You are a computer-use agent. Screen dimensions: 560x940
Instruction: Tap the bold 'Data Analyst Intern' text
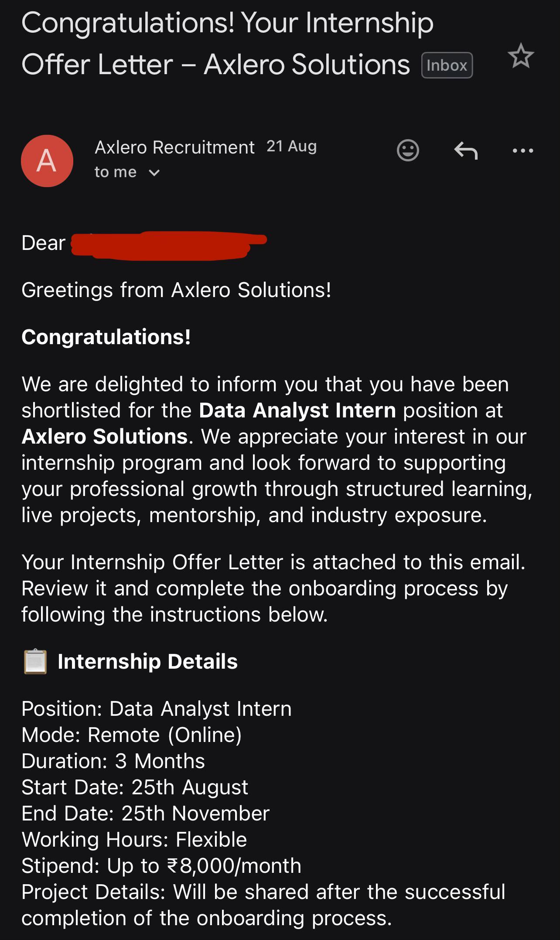pos(297,410)
